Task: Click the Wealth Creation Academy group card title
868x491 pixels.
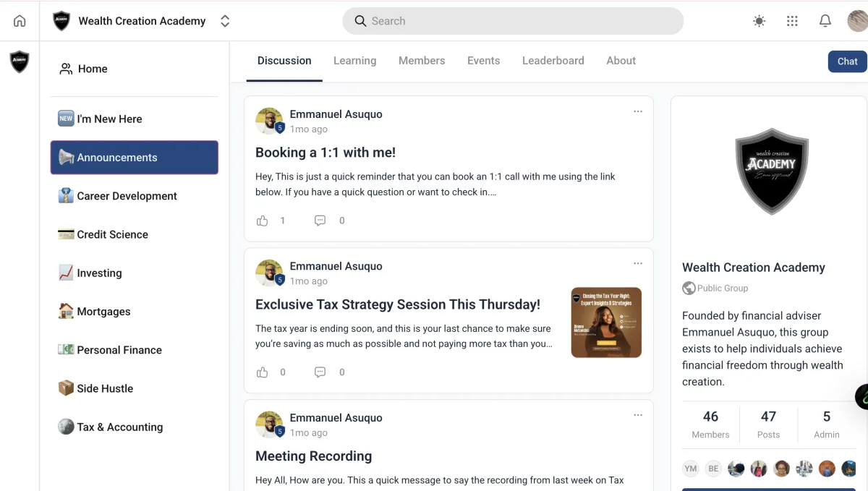Action: tap(754, 268)
